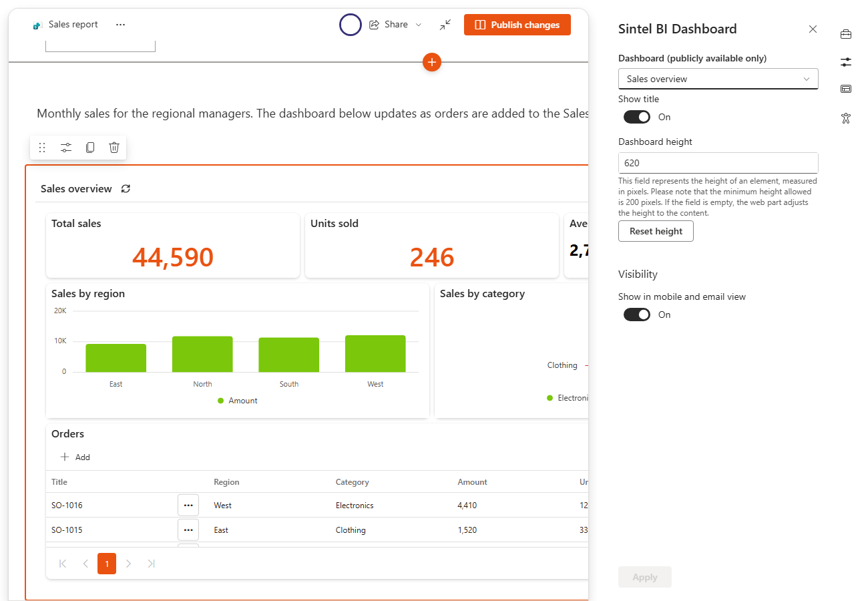The image size is (868, 601).
Task: Click the Sales report page title
Action: (x=73, y=25)
